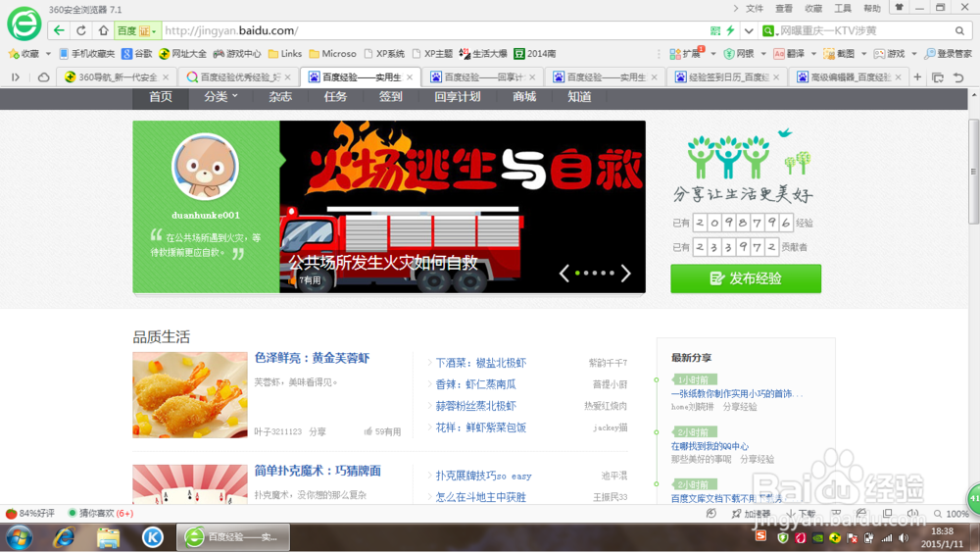The image size is (980, 553).
Task: Open the 2014南 bookmark
Action: pos(535,54)
